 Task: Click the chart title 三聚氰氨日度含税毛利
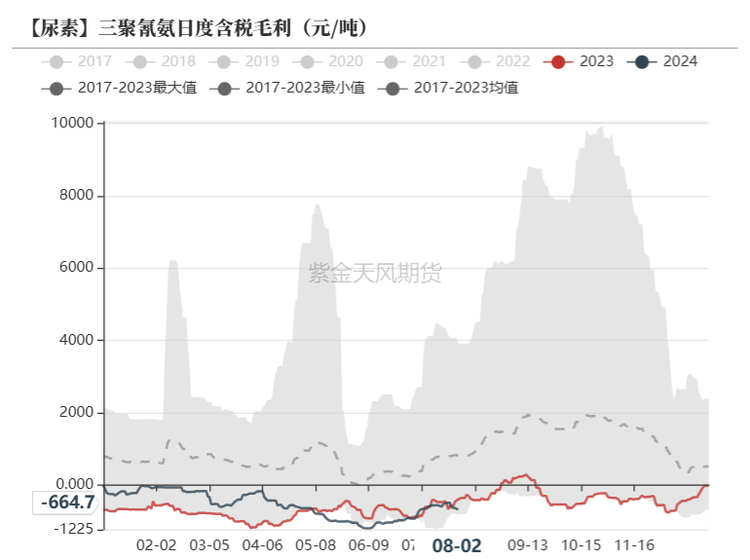pos(195,28)
